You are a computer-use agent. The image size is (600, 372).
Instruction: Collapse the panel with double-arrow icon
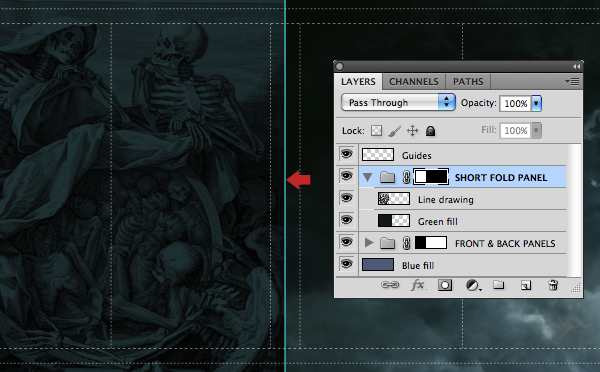(576, 67)
